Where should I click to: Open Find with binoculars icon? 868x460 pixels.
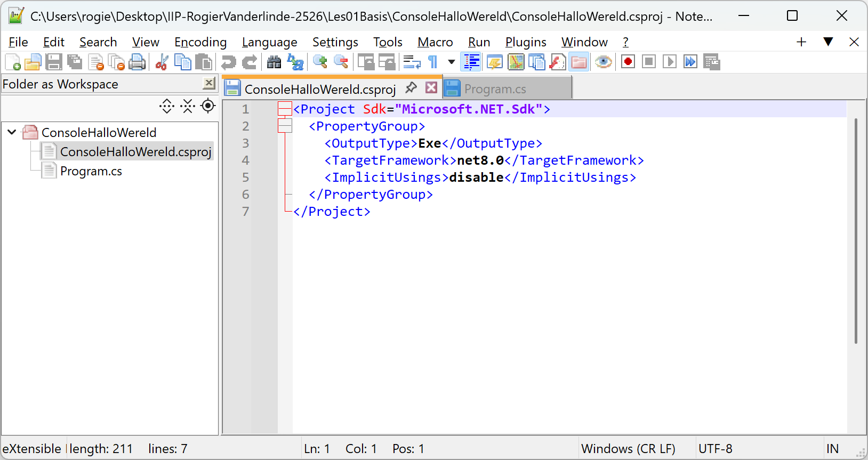click(274, 62)
